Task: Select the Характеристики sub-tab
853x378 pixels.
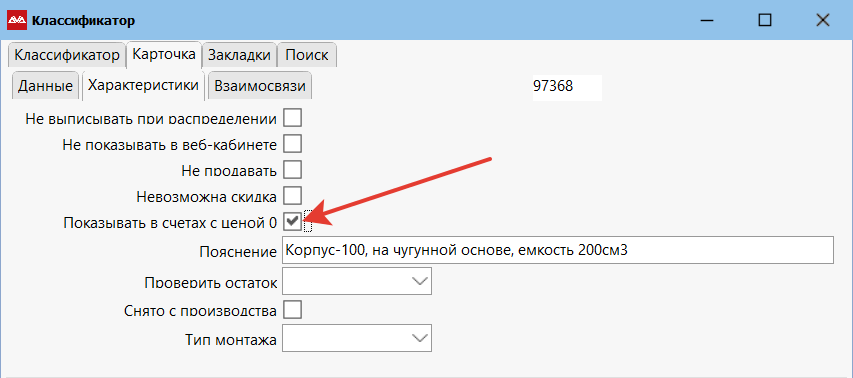Action: (144, 85)
